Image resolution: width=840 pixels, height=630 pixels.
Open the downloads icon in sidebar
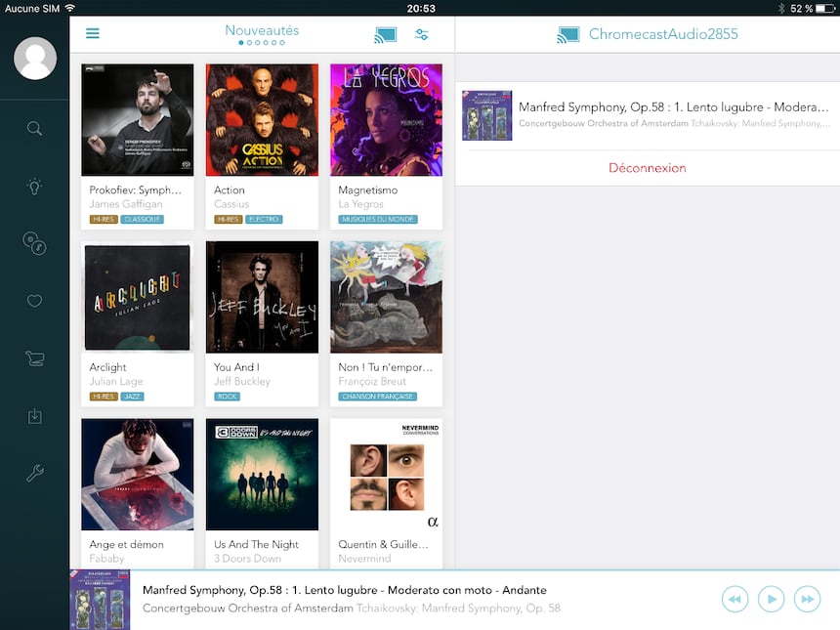click(35, 416)
